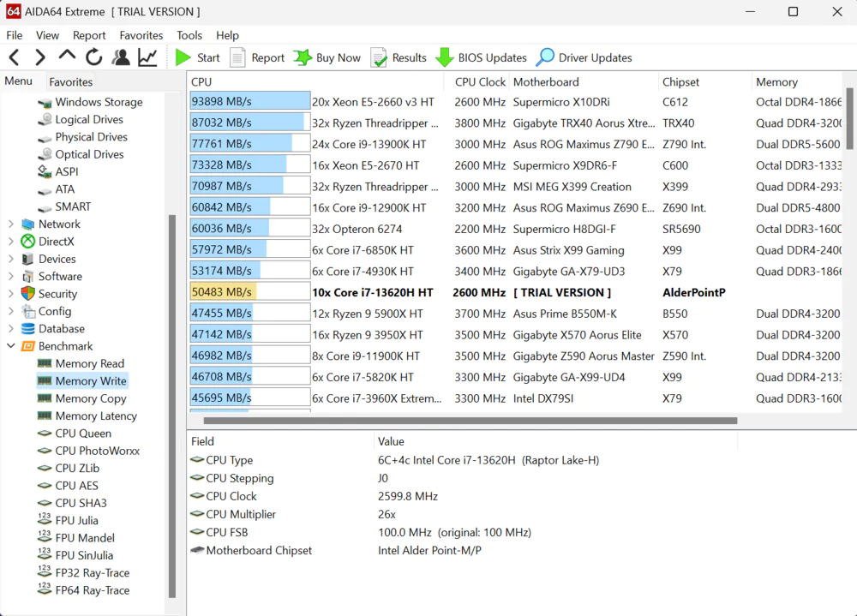The height and width of the screenshot is (616, 857).
Task: Click the BIOS Updates button label
Action: click(x=492, y=58)
